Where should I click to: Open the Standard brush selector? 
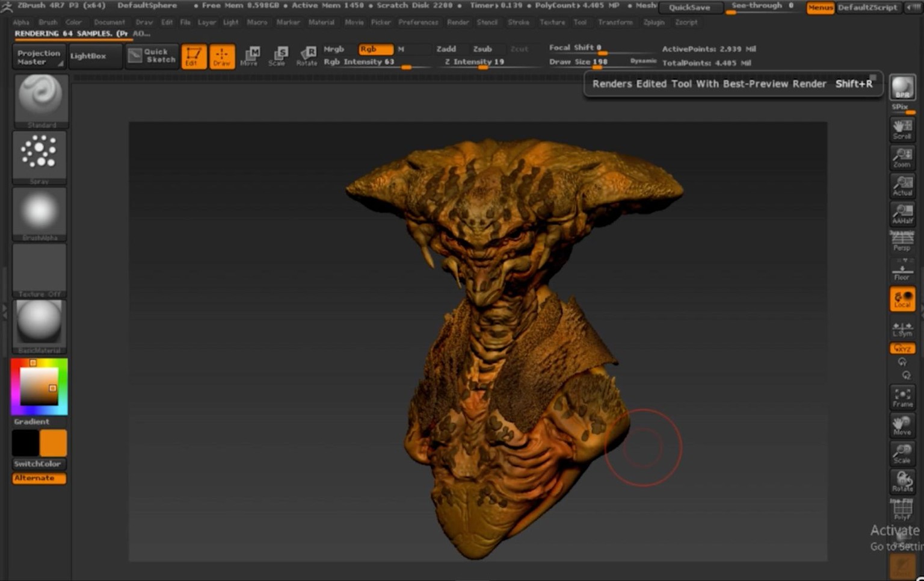[40, 101]
